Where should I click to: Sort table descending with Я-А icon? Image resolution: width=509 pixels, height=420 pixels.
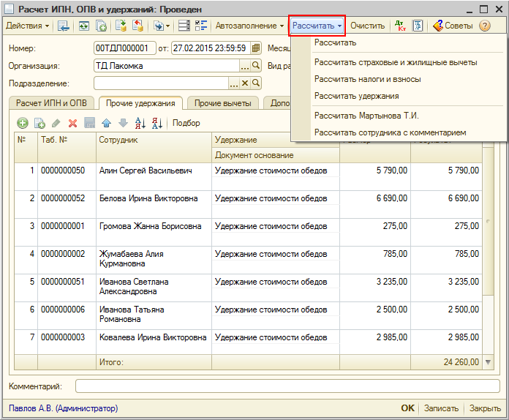pos(157,123)
